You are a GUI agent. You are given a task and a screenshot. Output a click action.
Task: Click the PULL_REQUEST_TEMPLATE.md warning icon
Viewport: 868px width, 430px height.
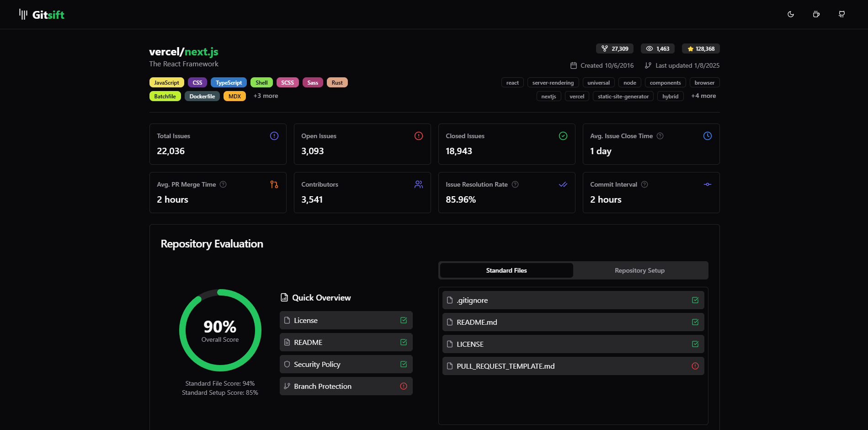pos(695,366)
